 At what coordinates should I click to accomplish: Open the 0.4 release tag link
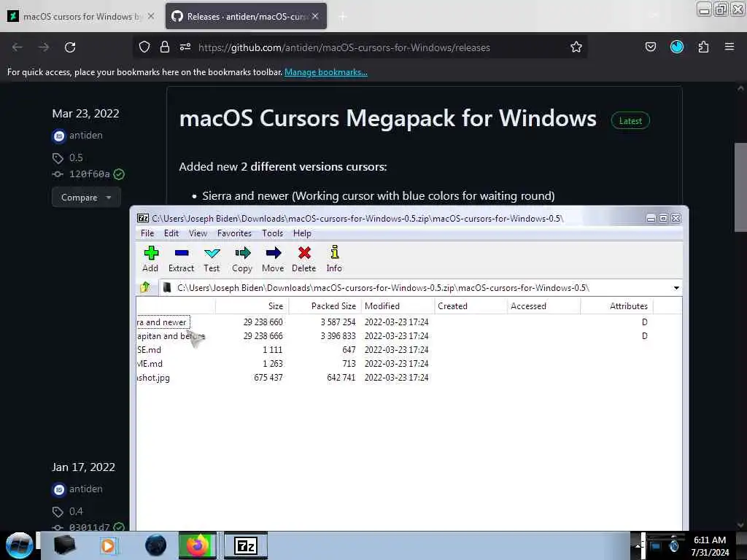[76, 511]
